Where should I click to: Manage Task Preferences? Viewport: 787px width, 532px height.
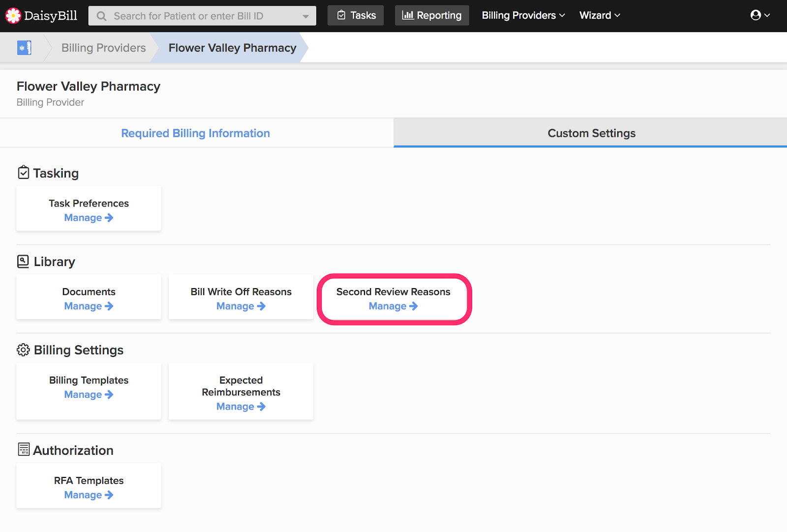(89, 218)
